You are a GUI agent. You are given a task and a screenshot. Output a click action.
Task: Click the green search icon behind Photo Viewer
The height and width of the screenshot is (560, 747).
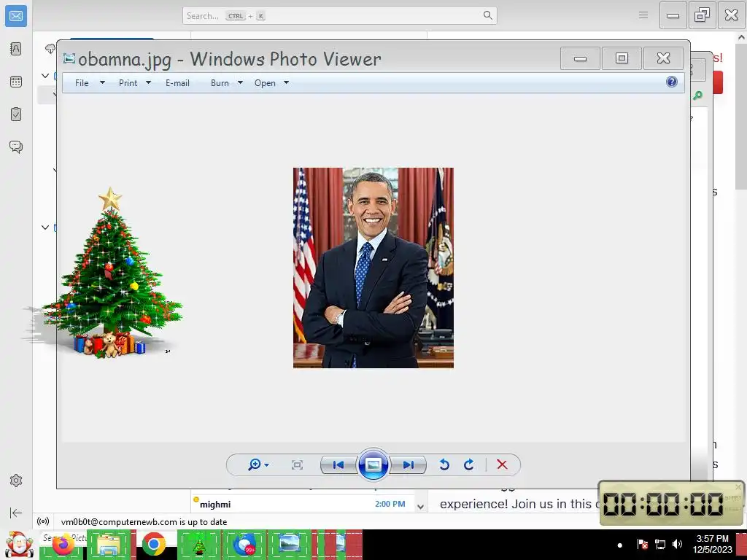click(698, 96)
